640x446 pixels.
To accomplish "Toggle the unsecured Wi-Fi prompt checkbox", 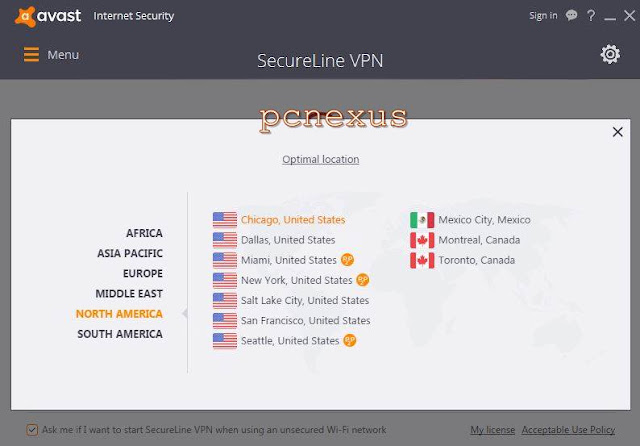I will click(x=32, y=430).
